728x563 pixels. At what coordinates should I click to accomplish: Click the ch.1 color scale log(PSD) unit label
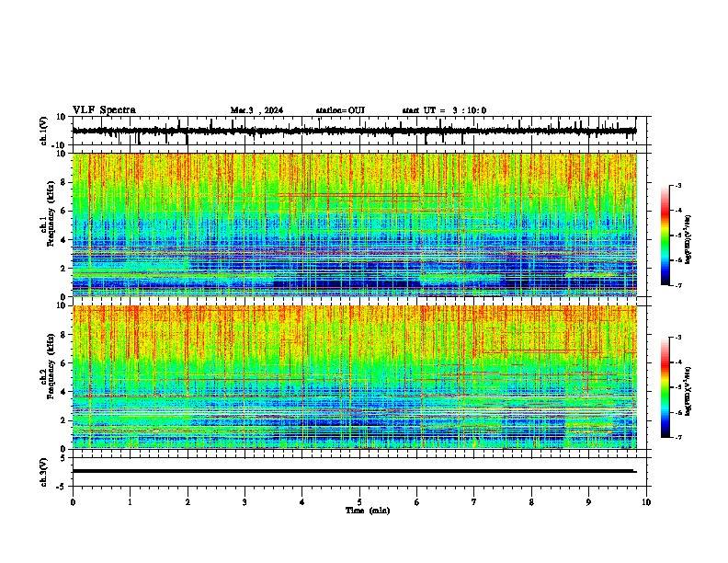pyautogui.click(x=688, y=239)
